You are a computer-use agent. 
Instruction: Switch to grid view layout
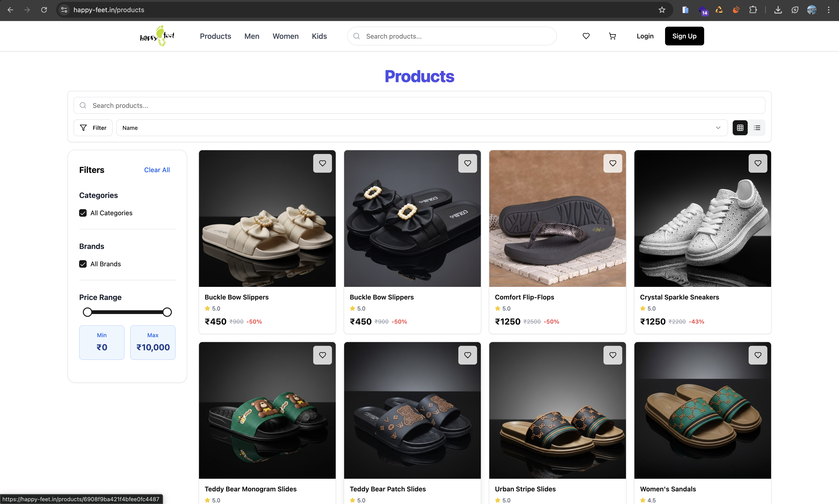(x=740, y=128)
